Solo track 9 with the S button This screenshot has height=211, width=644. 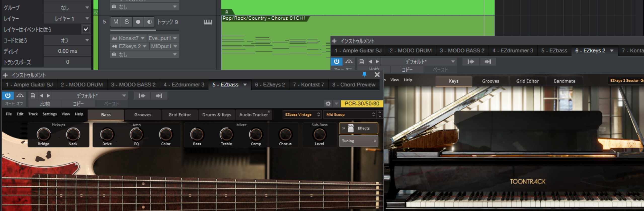127,22
